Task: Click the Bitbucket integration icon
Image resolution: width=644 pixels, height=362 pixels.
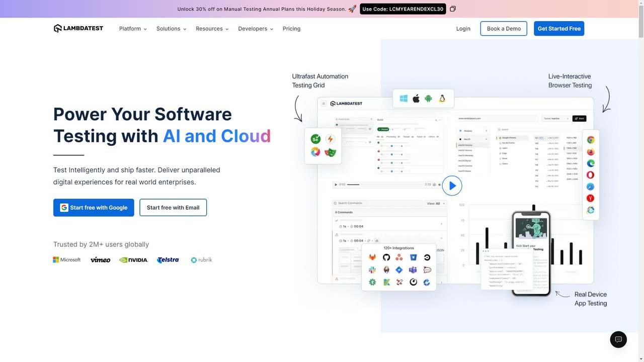Action: coord(413,257)
